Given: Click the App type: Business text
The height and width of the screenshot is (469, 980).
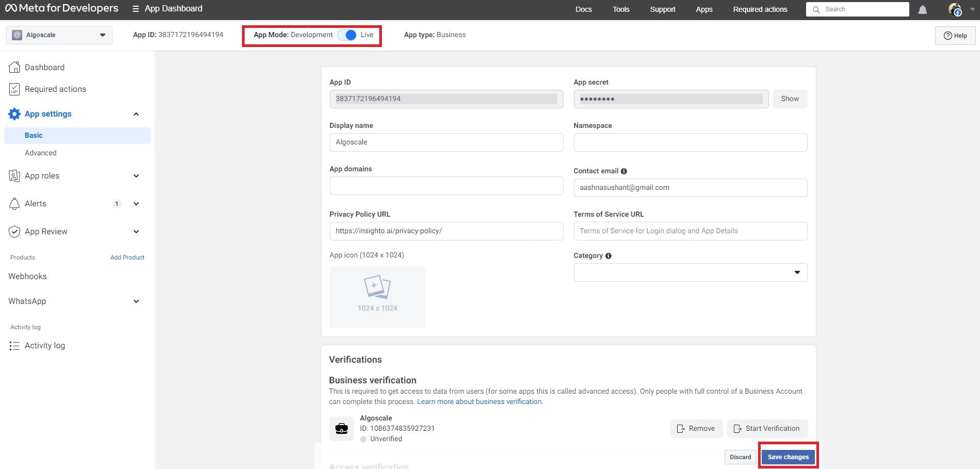Looking at the screenshot, I should point(435,35).
